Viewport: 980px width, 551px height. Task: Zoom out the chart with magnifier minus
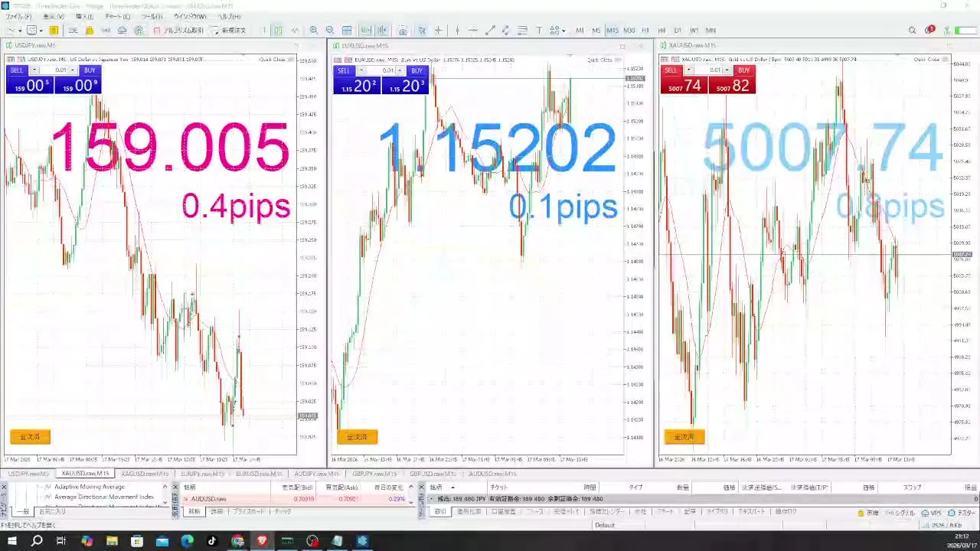coord(330,31)
